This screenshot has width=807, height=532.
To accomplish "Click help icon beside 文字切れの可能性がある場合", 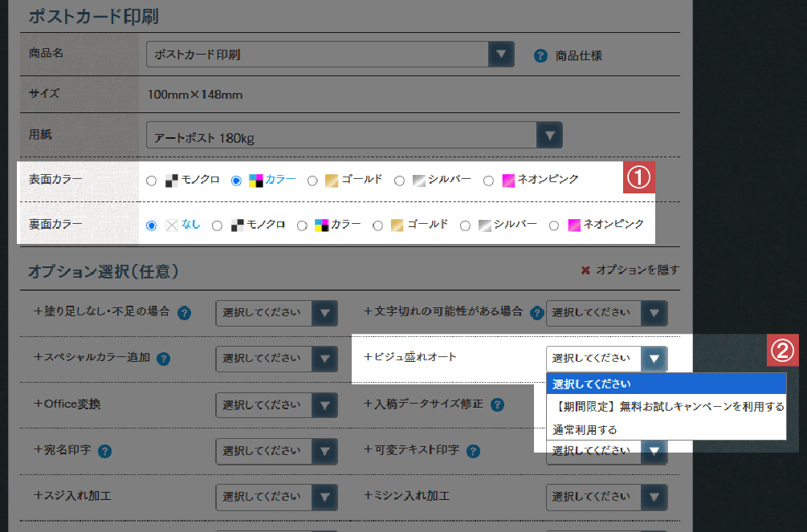I will (x=537, y=313).
